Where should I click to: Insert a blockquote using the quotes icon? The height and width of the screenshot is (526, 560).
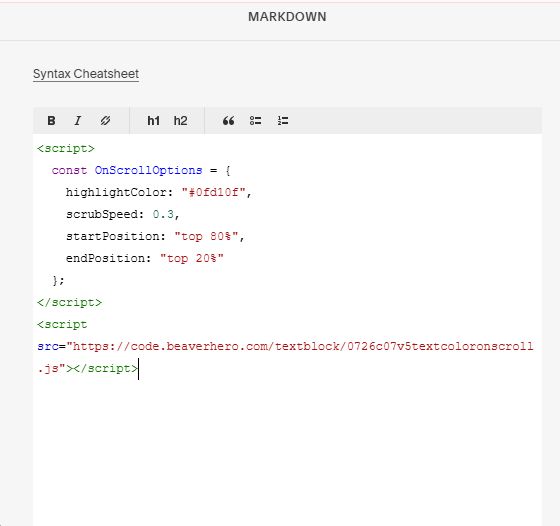point(229,121)
